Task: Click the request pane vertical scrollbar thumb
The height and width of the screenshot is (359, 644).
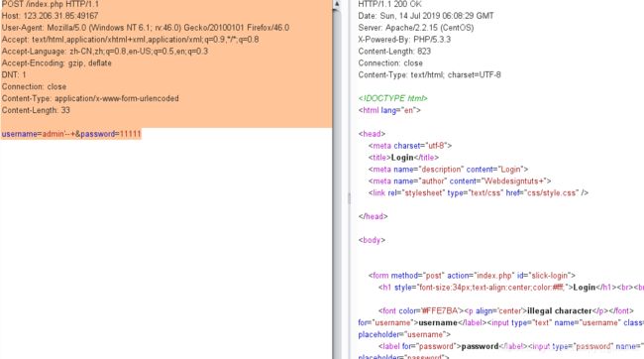Action: 337,184
